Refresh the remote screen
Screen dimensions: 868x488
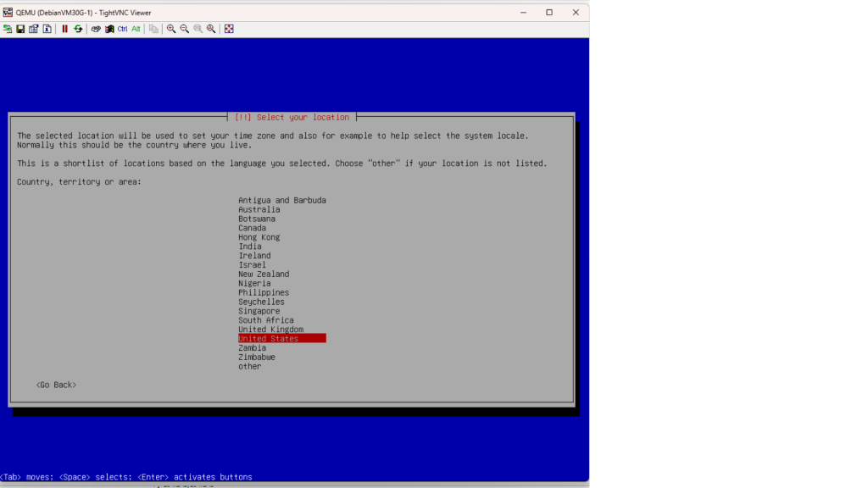point(78,29)
